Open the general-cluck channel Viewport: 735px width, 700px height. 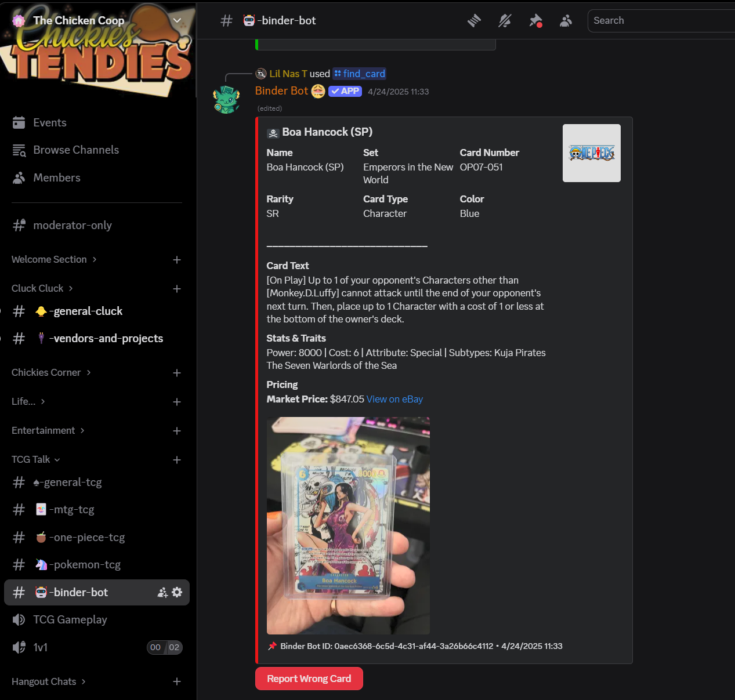(x=97, y=311)
